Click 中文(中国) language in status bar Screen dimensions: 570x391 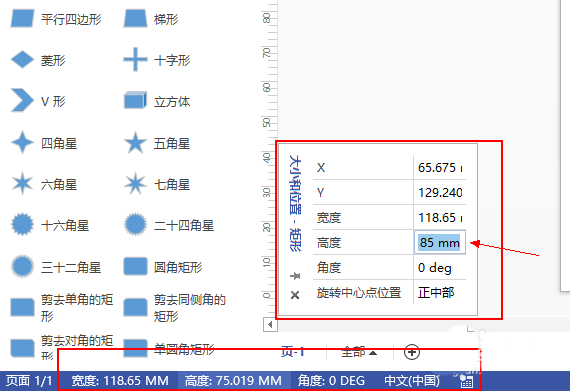[x=412, y=381]
